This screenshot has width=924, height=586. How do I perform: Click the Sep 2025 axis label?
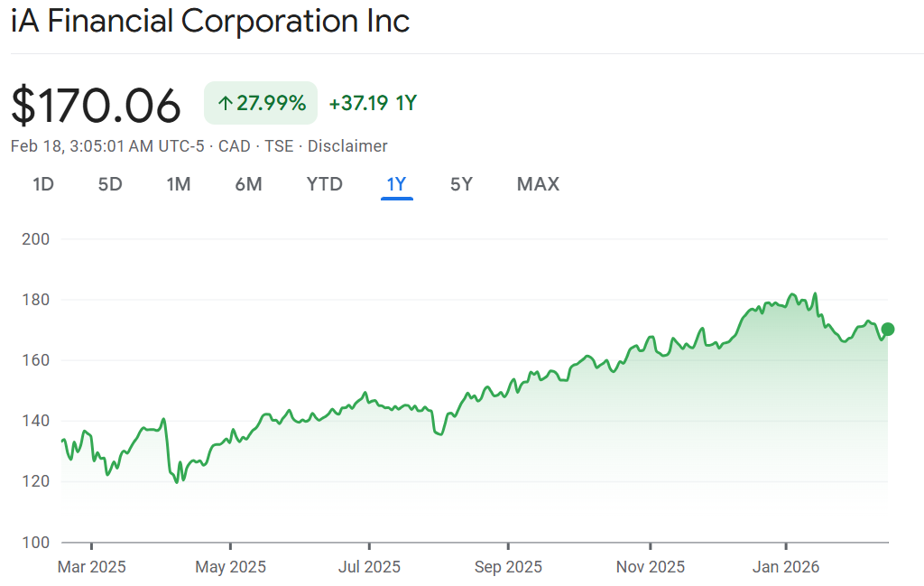pyautogui.click(x=508, y=567)
